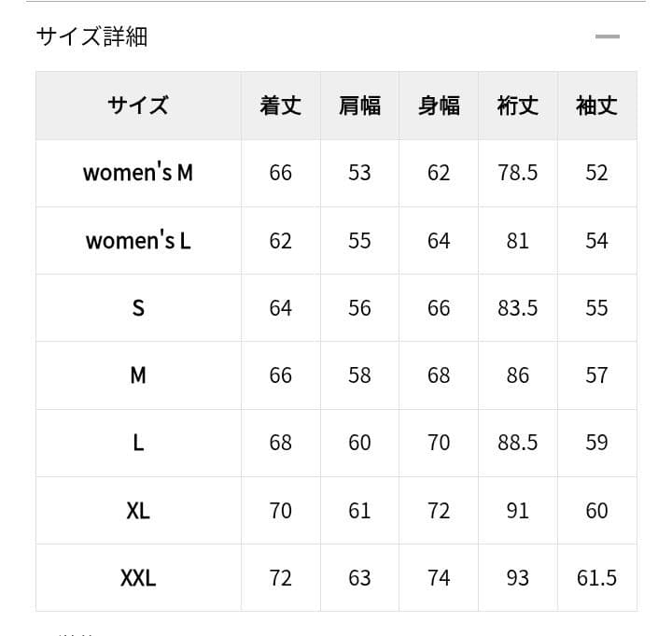Image resolution: width=672 pixels, height=636 pixels.
Task: Click the 袖丈 column header
Action: coord(596,106)
